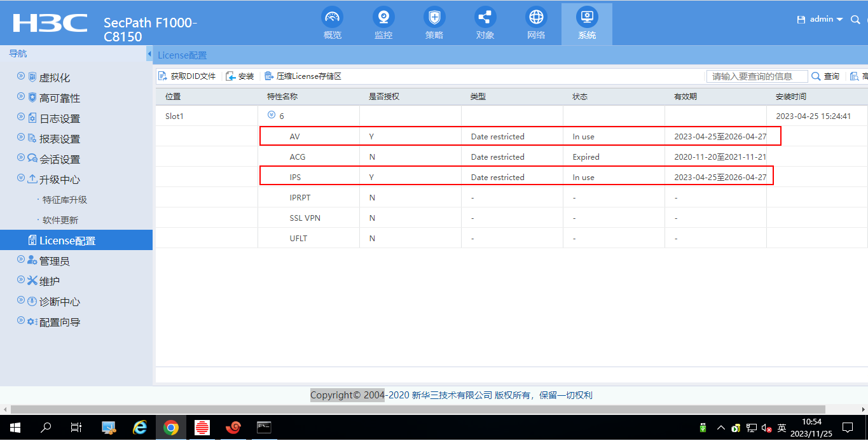
Task: Select License配置 in navigation
Action: pos(76,241)
